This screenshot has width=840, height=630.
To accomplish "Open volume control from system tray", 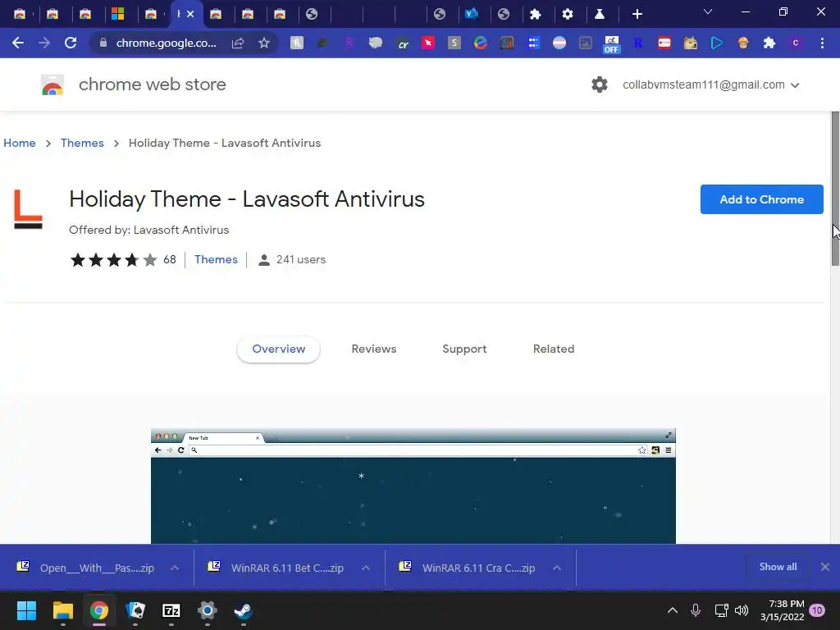I will pos(742,610).
